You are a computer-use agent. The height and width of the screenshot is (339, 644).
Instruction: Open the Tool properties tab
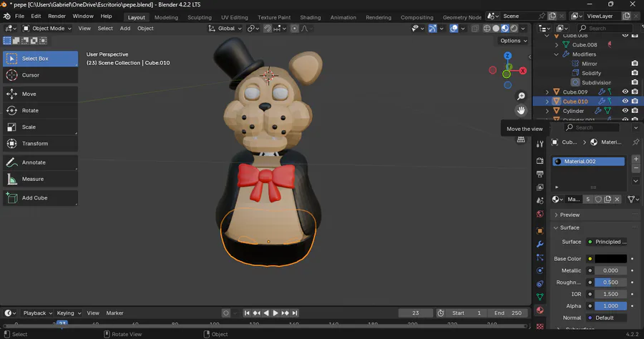540,144
